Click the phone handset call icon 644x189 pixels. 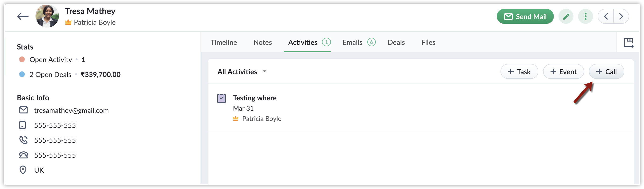pos(23,140)
